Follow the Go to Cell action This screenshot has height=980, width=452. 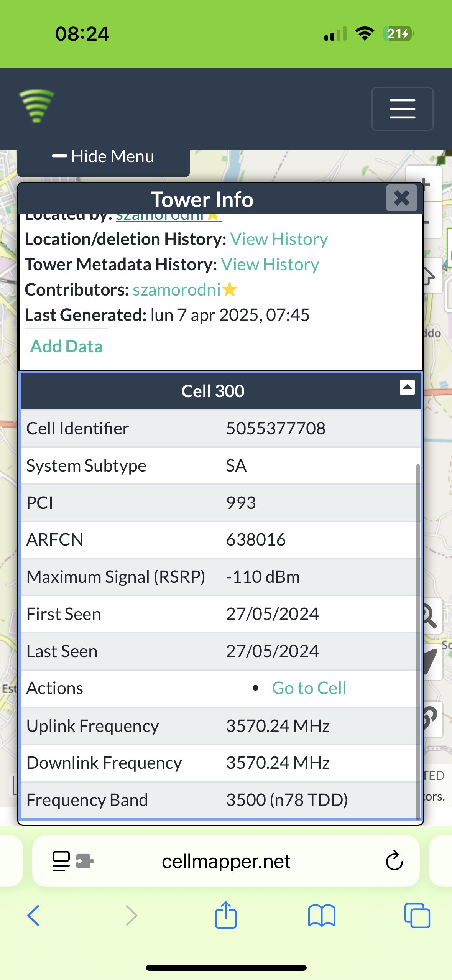309,688
